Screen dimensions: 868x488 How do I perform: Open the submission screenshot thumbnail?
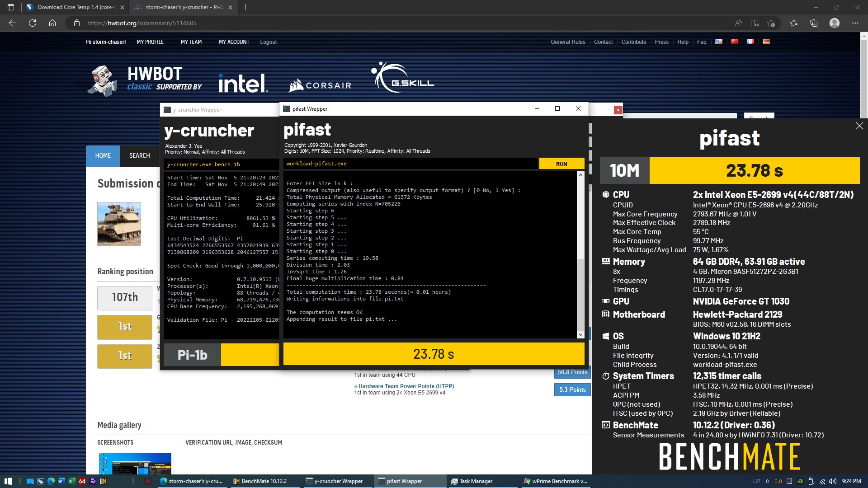tap(135, 463)
